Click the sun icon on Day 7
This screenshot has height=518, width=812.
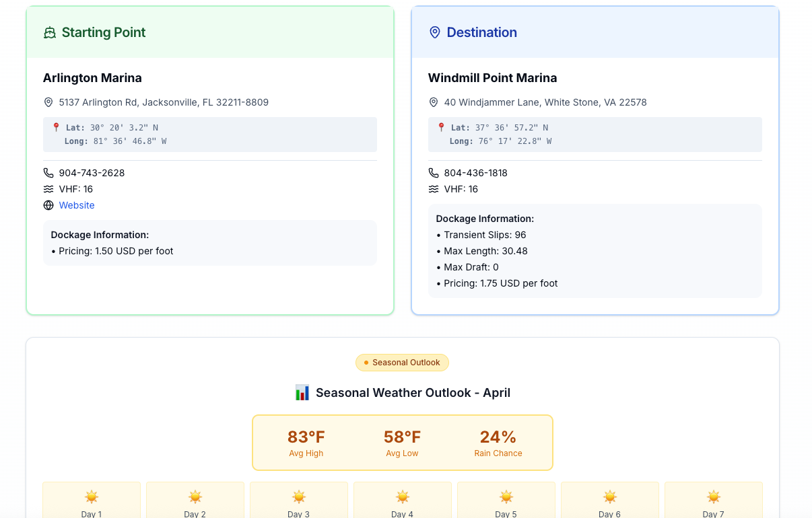click(x=713, y=497)
